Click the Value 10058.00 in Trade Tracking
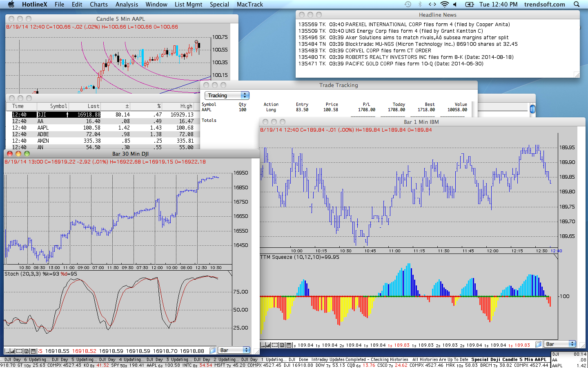The height and width of the screenshot is (368, 588). (x=457, y=110)
